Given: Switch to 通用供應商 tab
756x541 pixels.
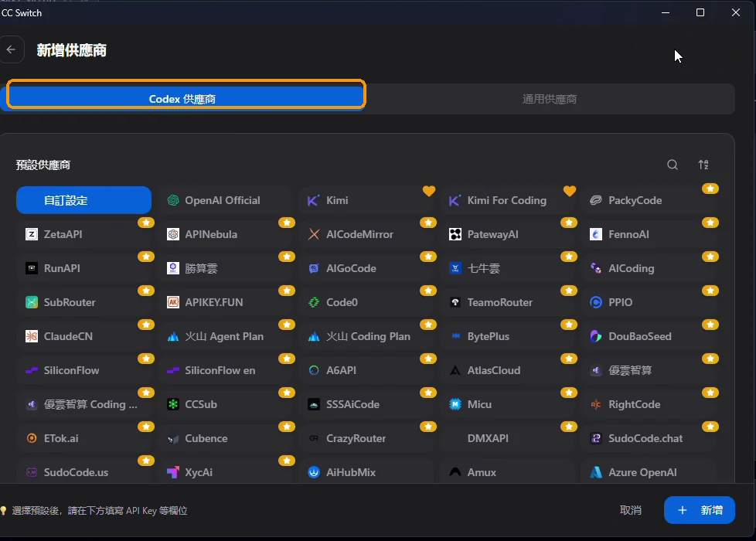Looking at the screenshot, I should (550, 99).
